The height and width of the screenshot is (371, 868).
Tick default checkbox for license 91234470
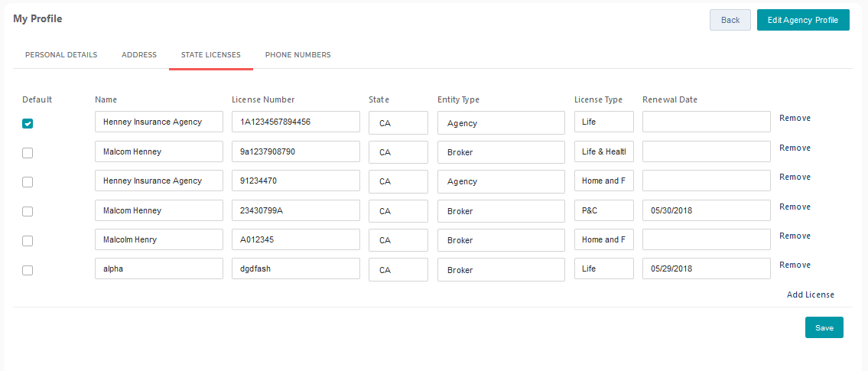27,182
